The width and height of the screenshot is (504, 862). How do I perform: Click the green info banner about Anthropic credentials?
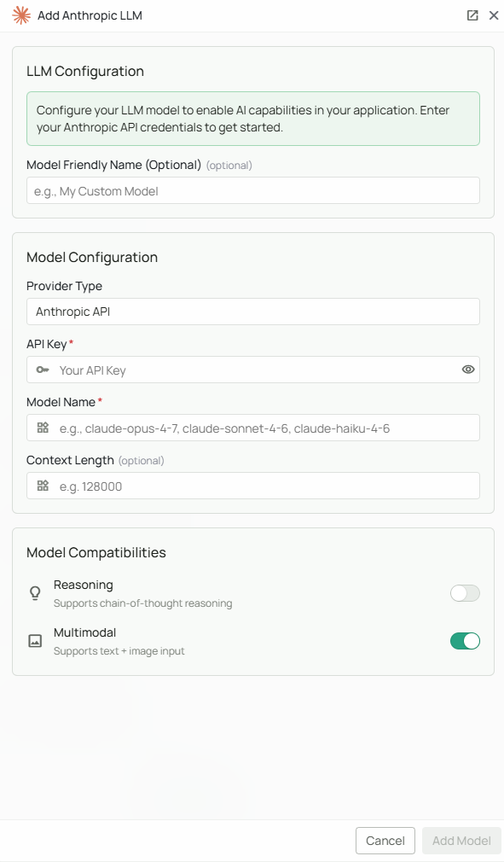pos(253,119)
